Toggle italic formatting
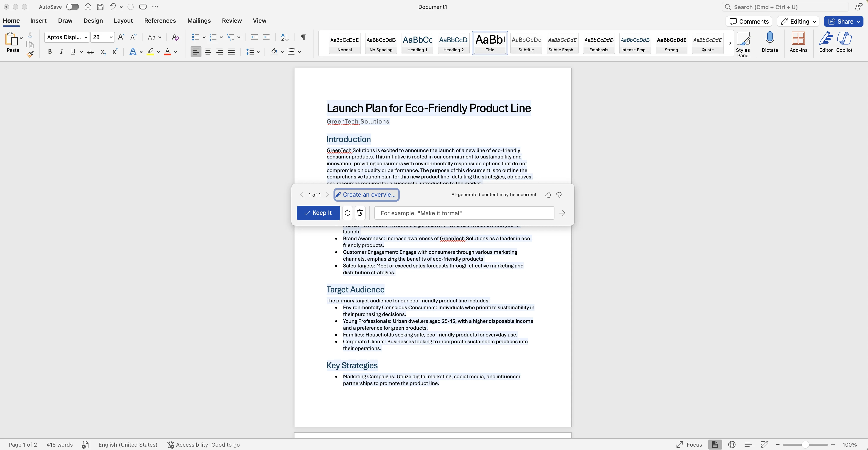 61,52
